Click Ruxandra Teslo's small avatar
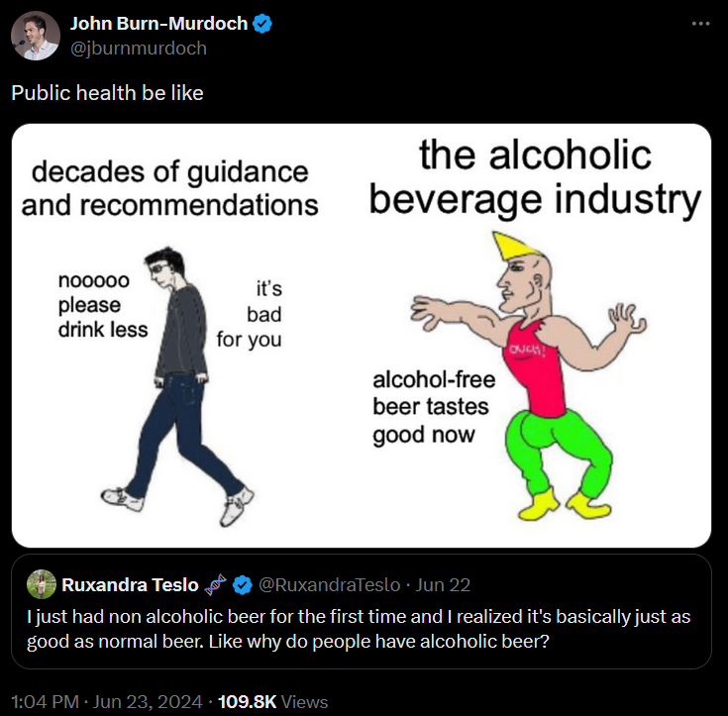This screenshot has height=716, width=728. 40,584
